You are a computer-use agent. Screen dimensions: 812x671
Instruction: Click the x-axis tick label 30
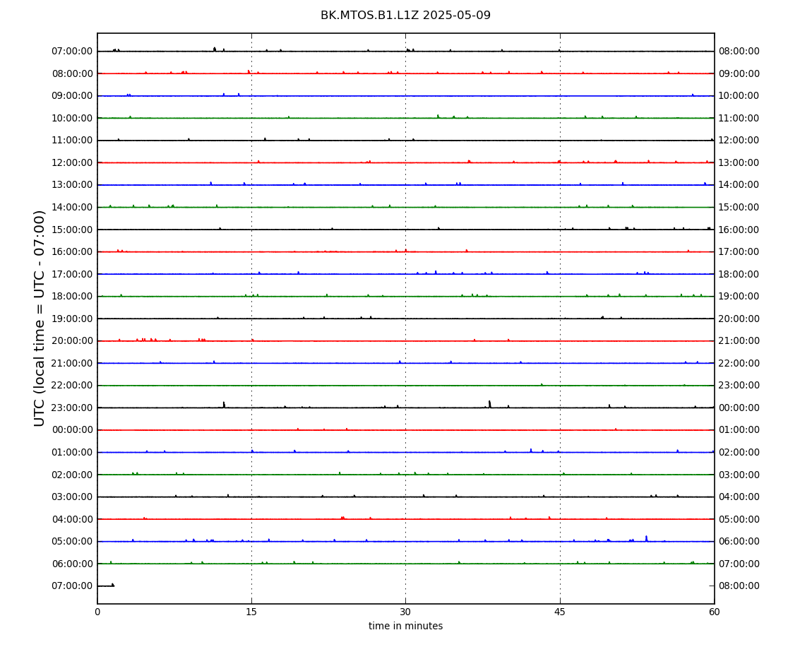click(x=405, y=612)
